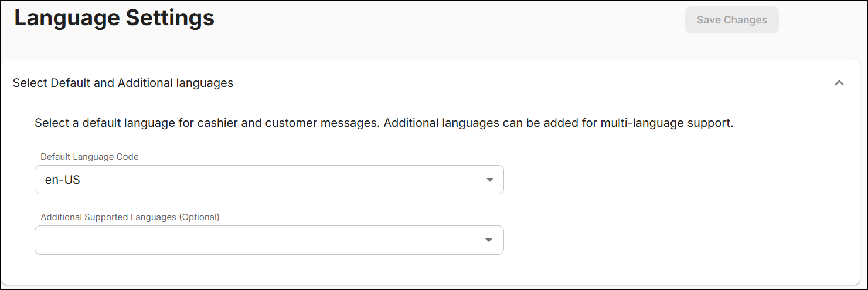Click the words multi-language support in the description
The image size is (868, 290).
pyautogui.click(x=667, y=123)
